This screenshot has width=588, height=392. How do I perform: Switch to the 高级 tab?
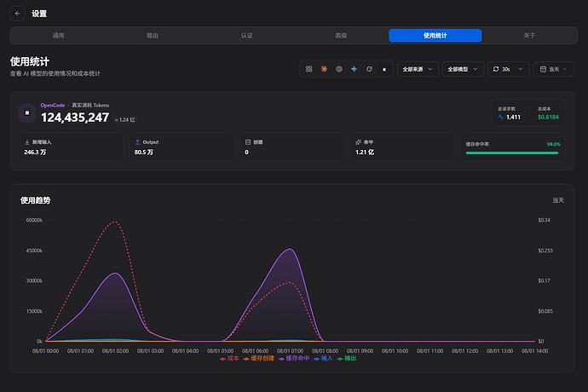click(341, 36)
